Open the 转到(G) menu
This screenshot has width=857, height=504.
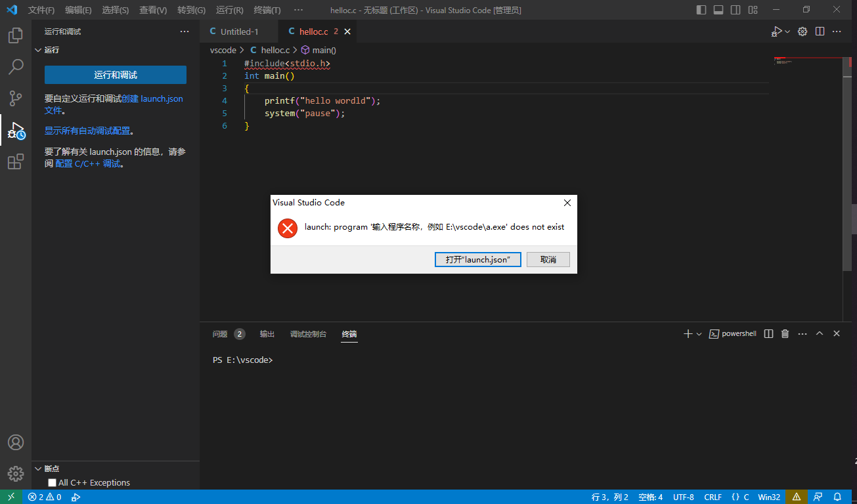pos(191,10)
